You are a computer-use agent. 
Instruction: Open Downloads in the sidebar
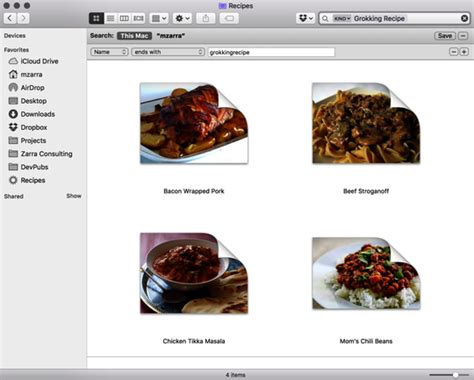(38, 114)
